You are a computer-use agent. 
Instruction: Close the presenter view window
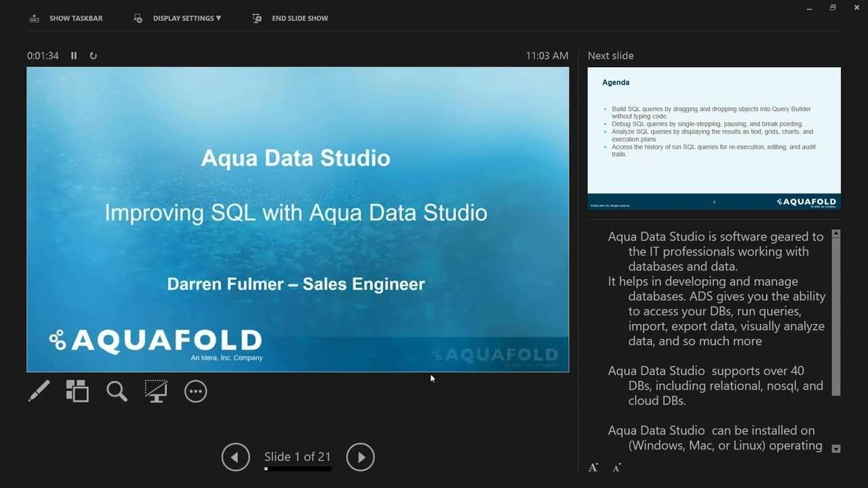(856, 7)
